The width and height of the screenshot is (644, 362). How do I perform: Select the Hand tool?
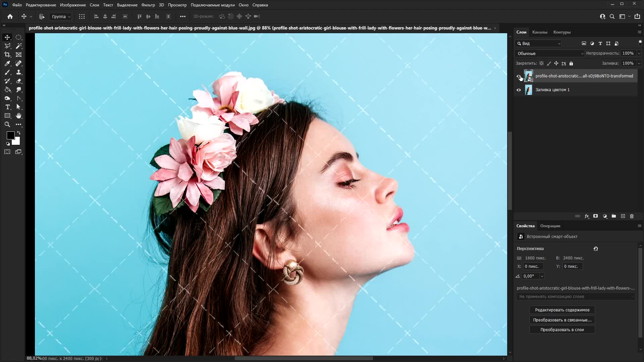coord(19,116)
